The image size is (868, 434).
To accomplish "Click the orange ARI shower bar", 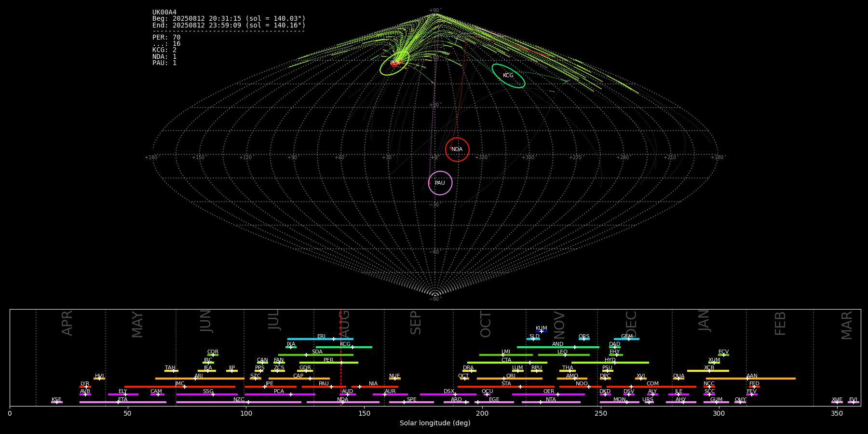I will [x=200, y=379].
